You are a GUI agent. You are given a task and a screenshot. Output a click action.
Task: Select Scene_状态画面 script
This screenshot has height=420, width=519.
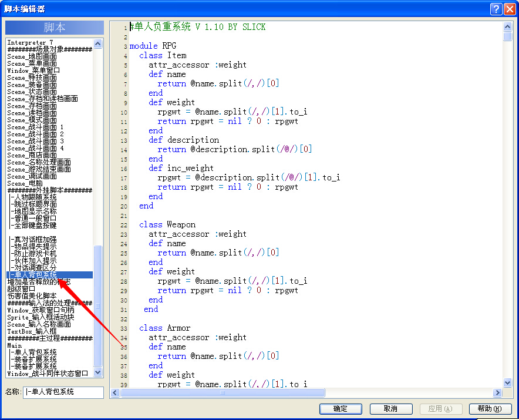tap(32, 92)
